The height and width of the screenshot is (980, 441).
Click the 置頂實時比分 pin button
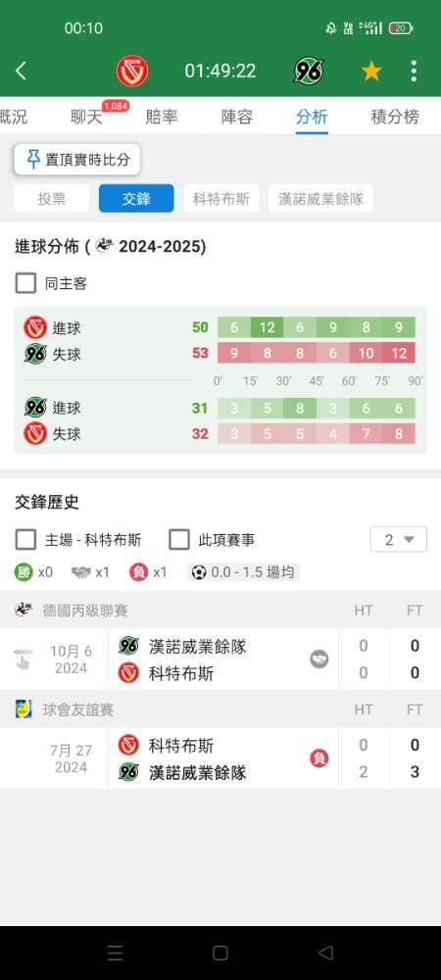[77, 160]
